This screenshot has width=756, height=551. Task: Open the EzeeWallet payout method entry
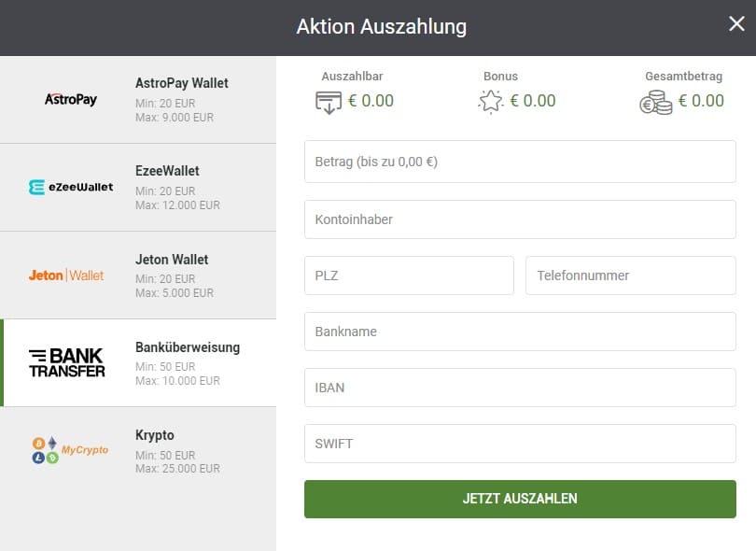coord(140,186)
